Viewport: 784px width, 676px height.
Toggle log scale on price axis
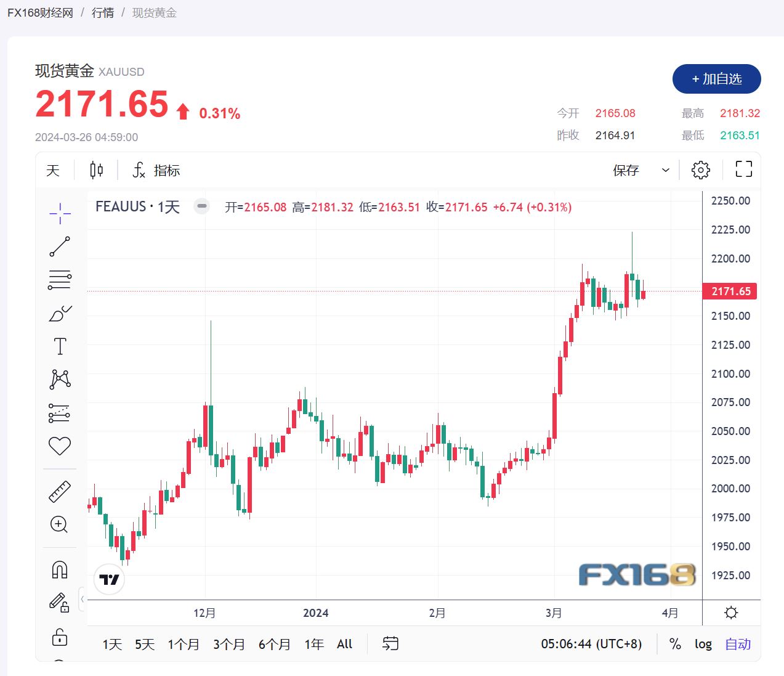point(703,643)
